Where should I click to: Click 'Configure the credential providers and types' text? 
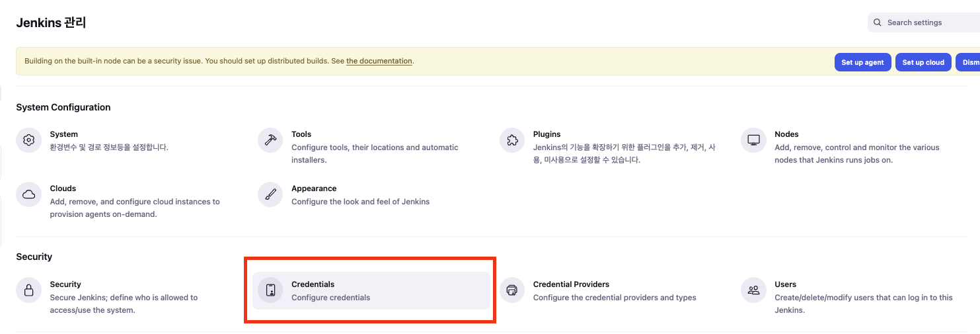click(615, 298)
